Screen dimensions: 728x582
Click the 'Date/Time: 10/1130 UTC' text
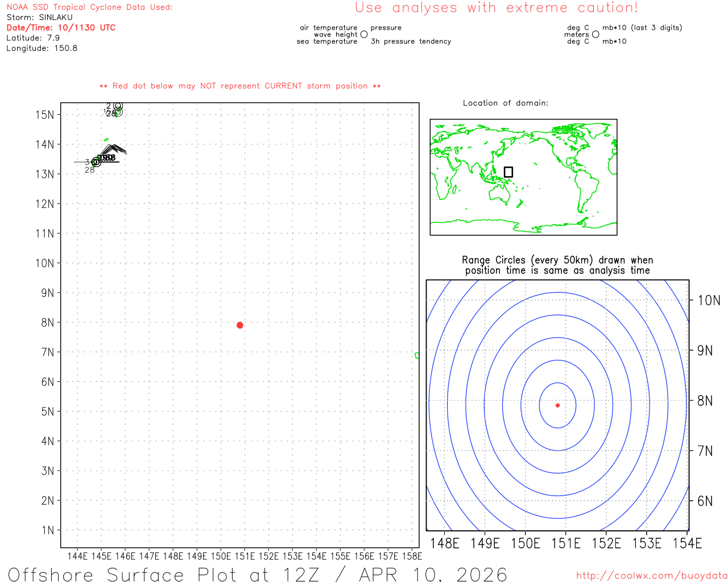(x=61, y=28)
